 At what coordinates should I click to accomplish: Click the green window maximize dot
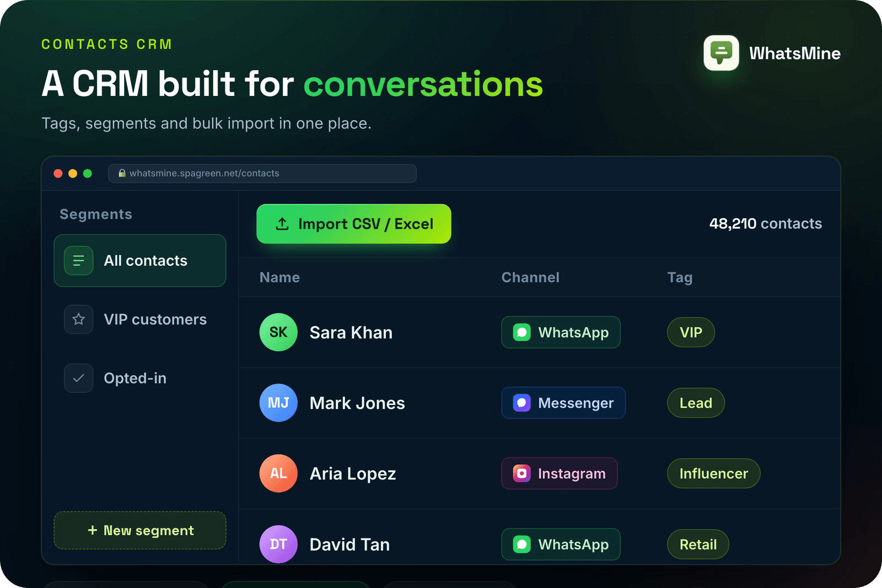(88, 174)
